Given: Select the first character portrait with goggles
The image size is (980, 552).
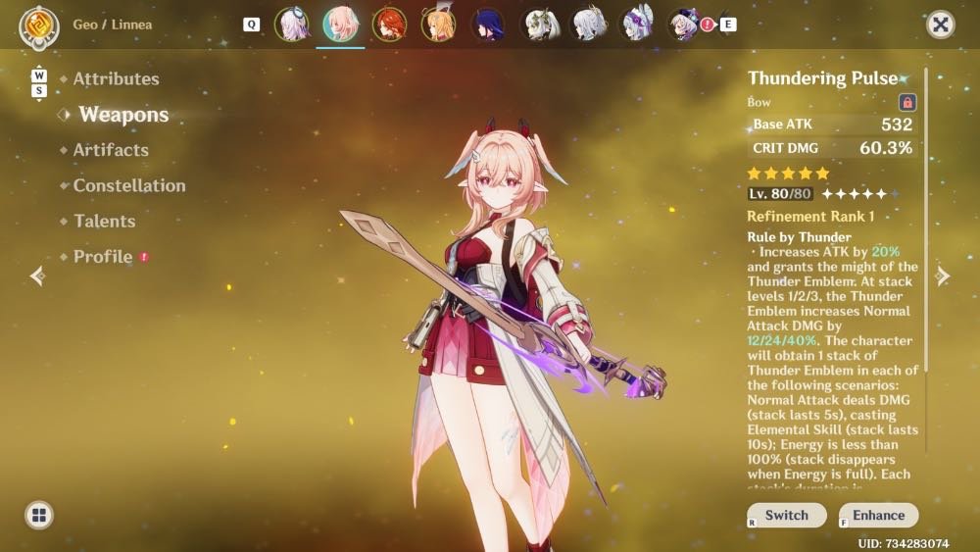Looking at the screenshot, I should pyautogui.click(x=291, y=25).
